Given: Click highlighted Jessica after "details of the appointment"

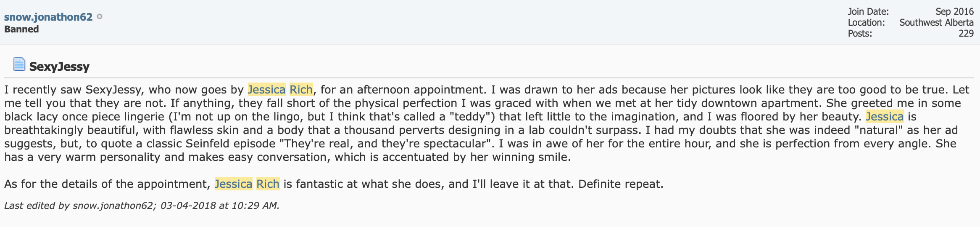Looking at the screenshot, I should click(233, 184).
